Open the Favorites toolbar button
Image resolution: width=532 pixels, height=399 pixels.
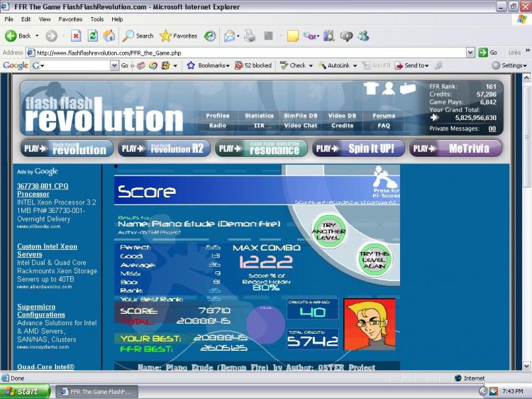pos(179,35)
